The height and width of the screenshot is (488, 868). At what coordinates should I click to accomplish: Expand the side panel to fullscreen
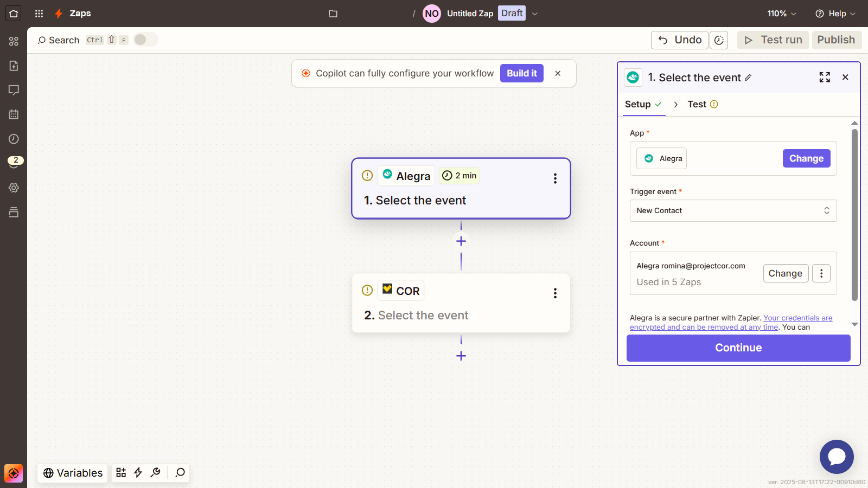click(825, 77)
